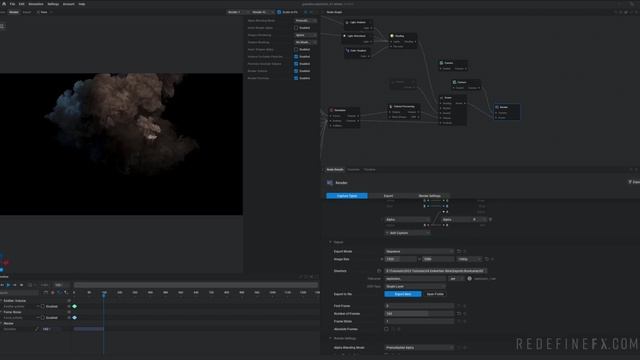The height and width of the screenshot is (360, 640).
Task: Toggle the Emitter track Enabled checkbox in timeline
Action: (43, 306)
